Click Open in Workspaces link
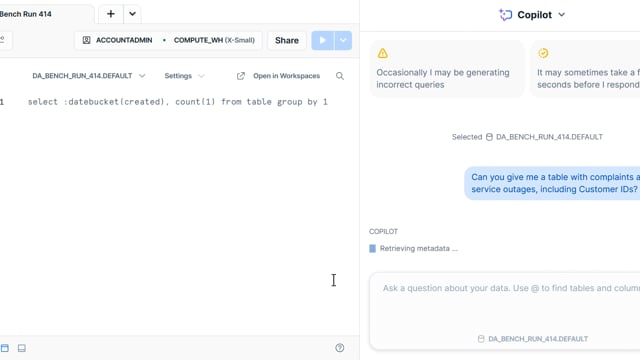The height and width of the screenshot is (360, 640). 278,76
